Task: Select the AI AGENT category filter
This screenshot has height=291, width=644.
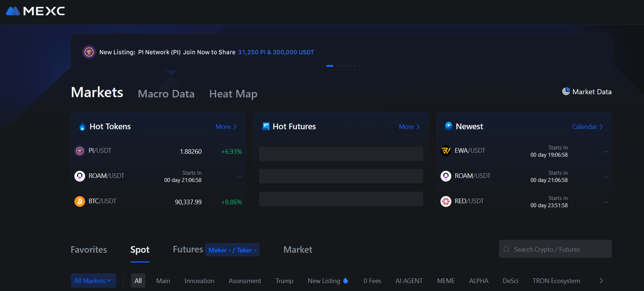Action: click(409, 281)
